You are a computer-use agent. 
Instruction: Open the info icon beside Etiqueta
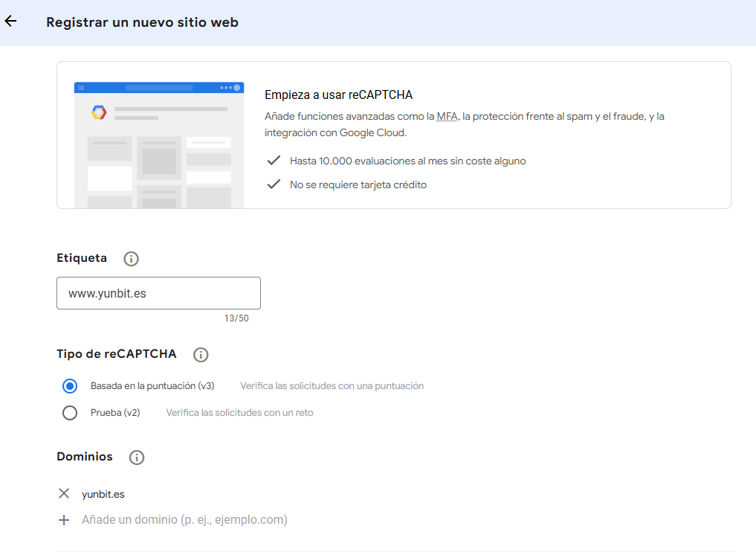[x=131, y=259]
